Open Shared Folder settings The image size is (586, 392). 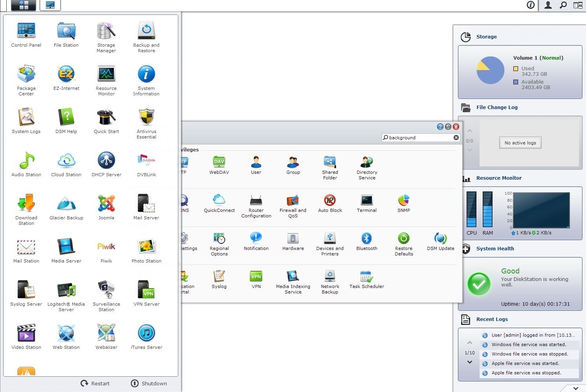click(x=330, y=168)
